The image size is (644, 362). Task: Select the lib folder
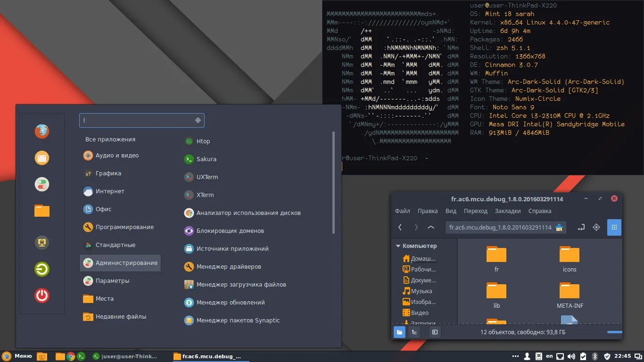(496, 296)
